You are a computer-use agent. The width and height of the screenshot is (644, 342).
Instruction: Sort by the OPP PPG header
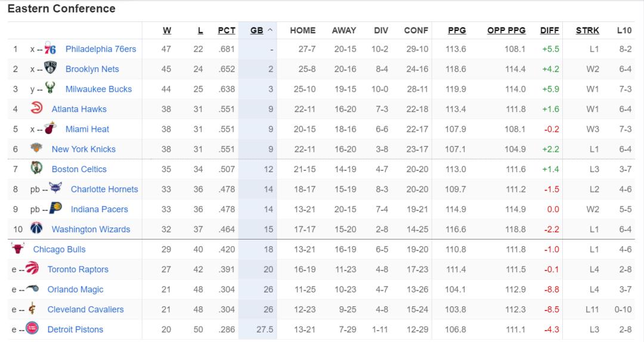pos(506,30)
